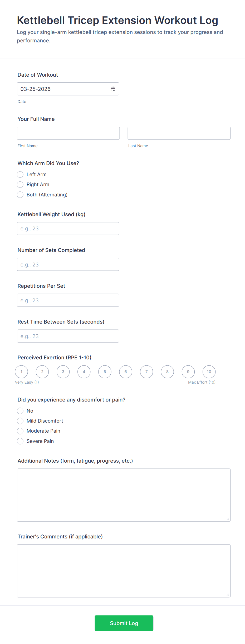Image resolution: width=245 pixels, height=644 pixels.
Task: Choose RPE rating 8
Action: pyautogui.click(x=167, y=372)
